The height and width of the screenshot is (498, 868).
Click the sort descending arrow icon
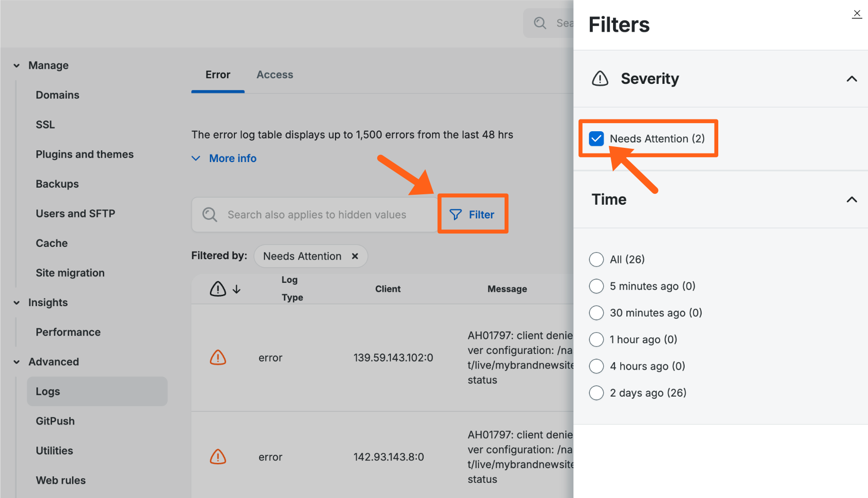(236, 289)
